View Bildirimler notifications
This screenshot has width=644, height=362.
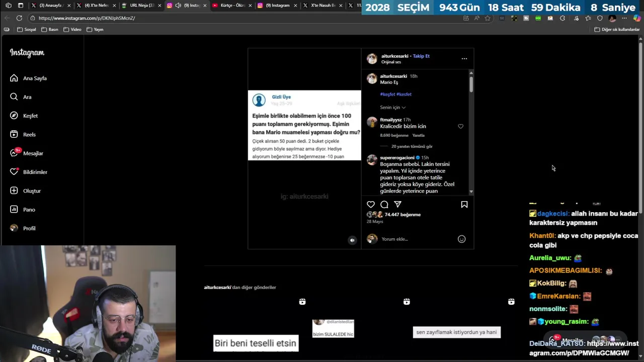(28, 172)
